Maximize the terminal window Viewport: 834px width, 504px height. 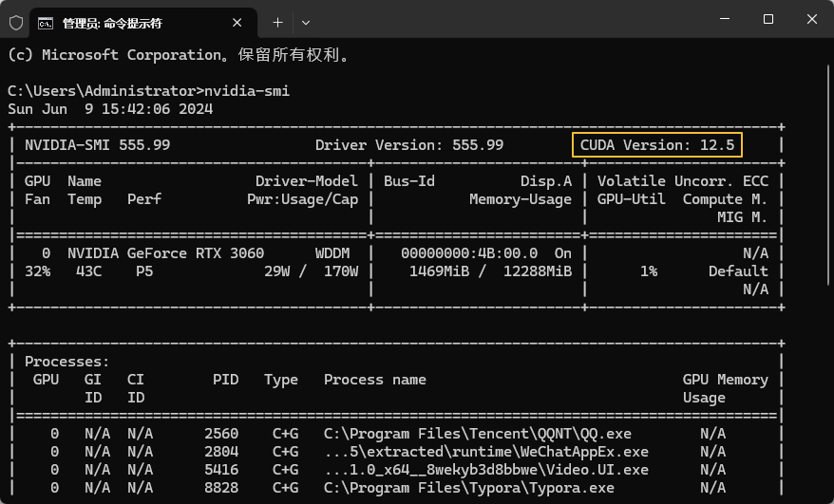tap(768, 20)
